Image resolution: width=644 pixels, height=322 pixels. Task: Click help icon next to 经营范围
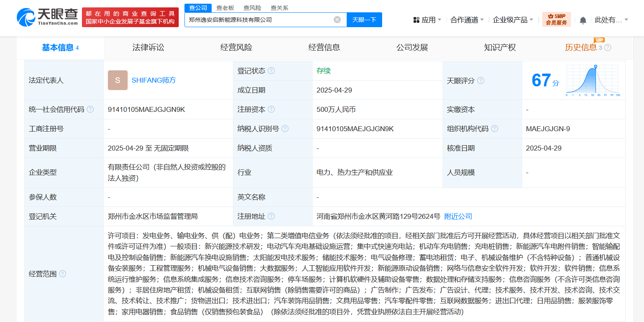click(x=63, y=274)
